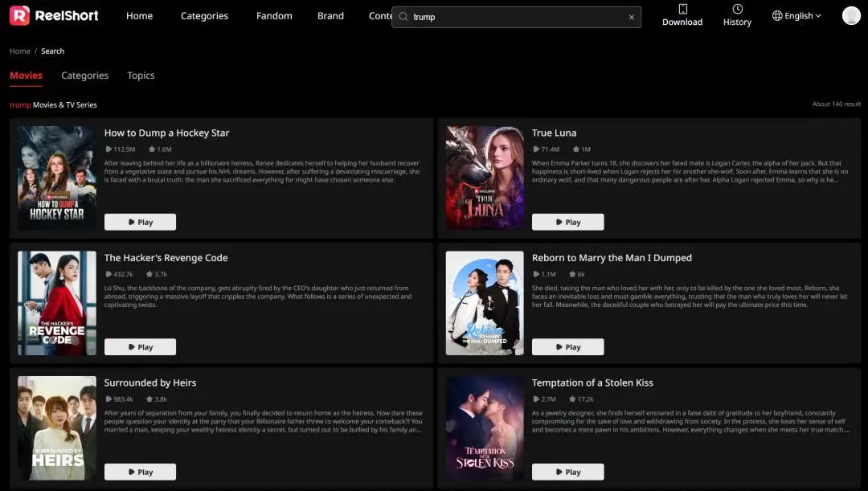Switch to the Topics tab
The height and width of the screenshot is (491, 868).
pos(141,76)
